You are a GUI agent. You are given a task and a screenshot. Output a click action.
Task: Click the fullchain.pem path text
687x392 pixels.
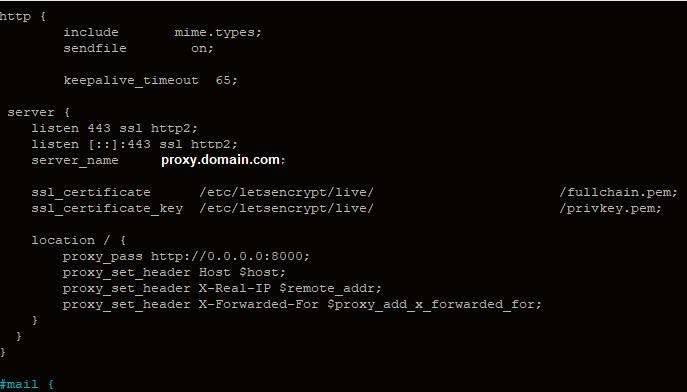(618, 192)
